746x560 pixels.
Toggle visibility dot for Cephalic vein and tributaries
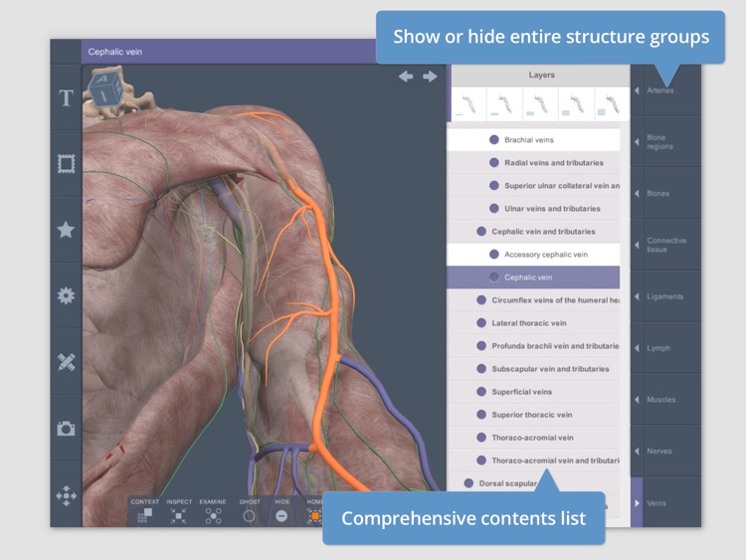(481, 231)
